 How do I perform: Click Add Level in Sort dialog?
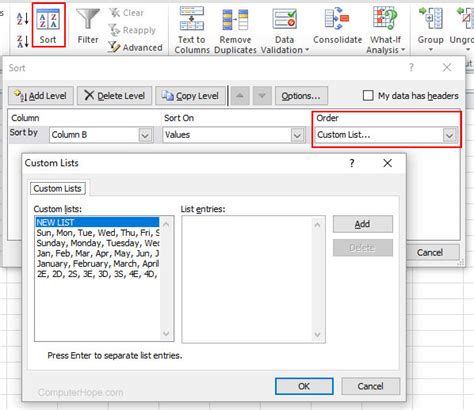point(41,96)
